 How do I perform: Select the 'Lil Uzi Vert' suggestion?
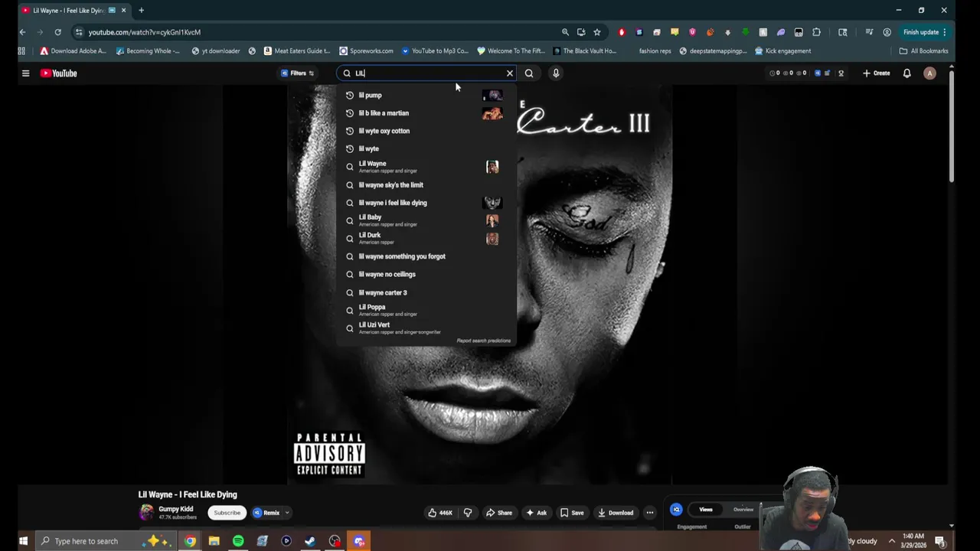(x=426, y=328)
